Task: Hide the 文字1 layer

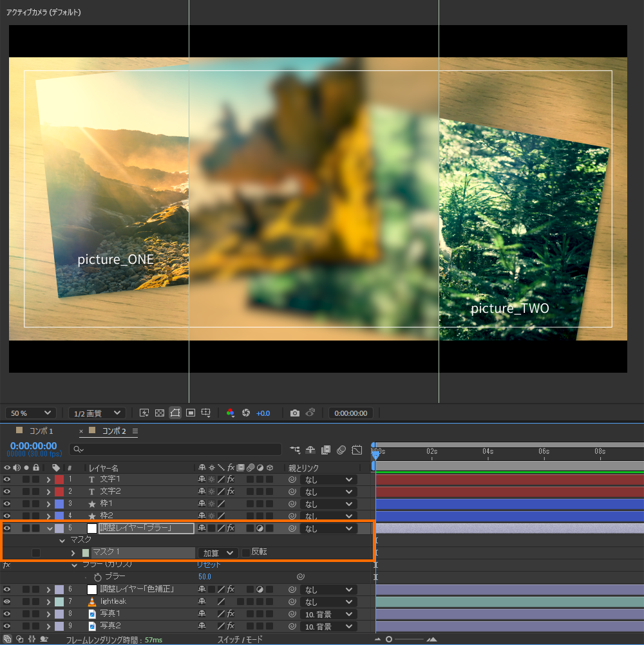Action: point(7,480)
